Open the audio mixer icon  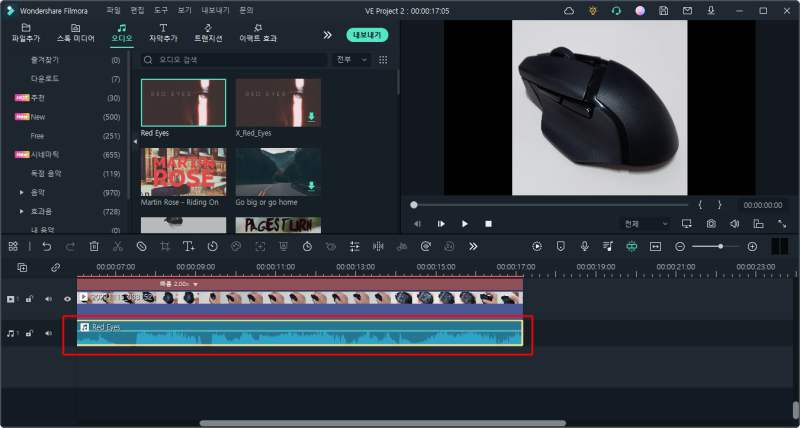(608, 247)
